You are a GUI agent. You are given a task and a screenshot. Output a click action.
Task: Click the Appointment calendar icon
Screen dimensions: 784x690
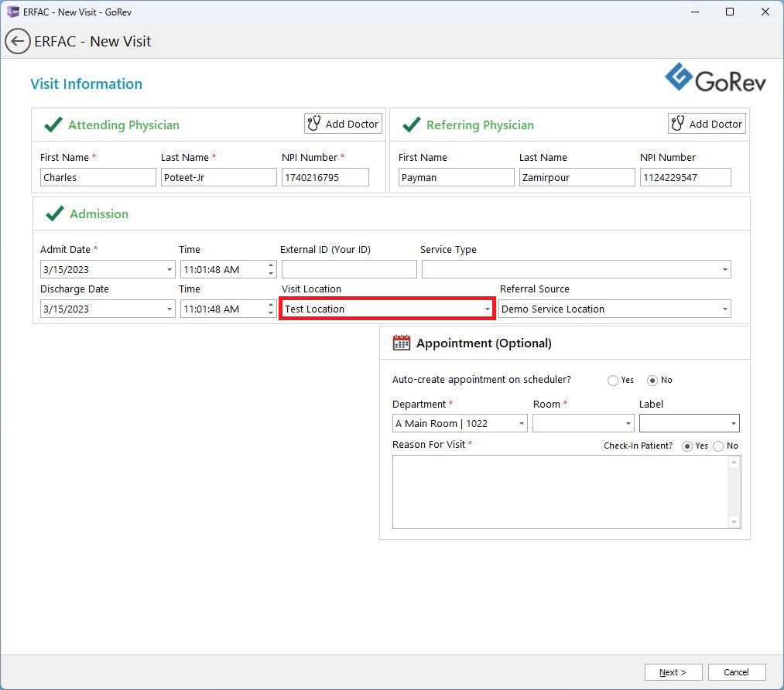[x=402, y=343]
